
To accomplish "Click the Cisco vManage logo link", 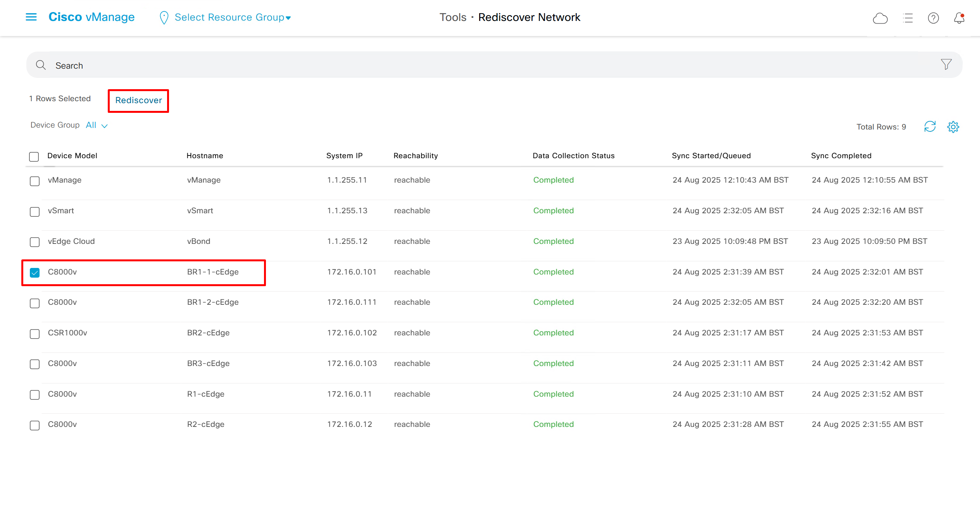I will [91, 17].
